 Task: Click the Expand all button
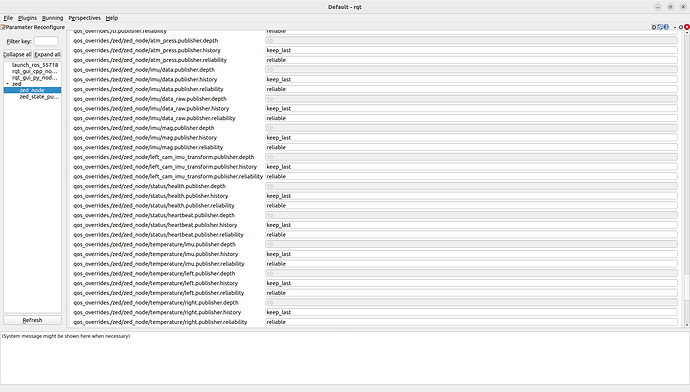click(x=48, y=54)
